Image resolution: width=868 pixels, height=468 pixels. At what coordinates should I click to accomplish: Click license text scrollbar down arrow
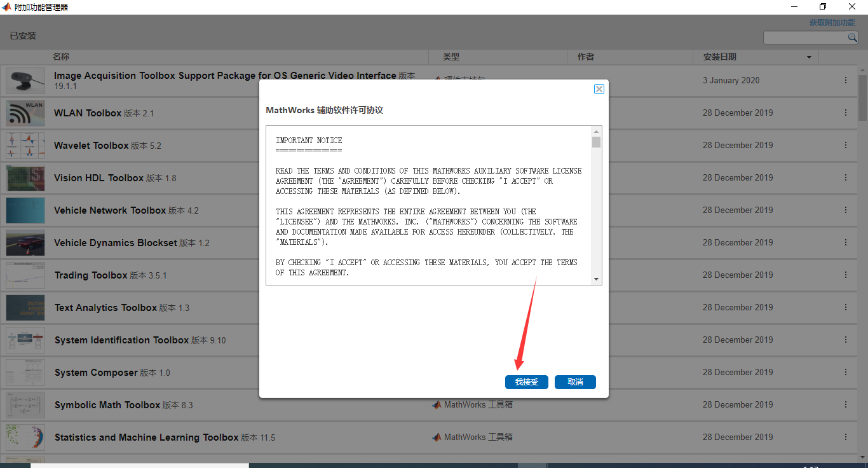click(596, 279)
